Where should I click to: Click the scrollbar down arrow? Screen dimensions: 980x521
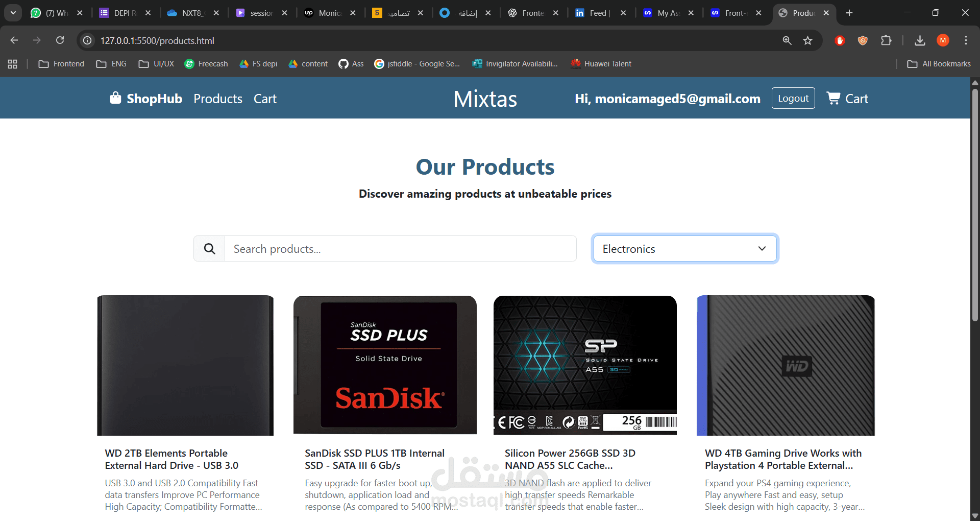tap(975, 516)
